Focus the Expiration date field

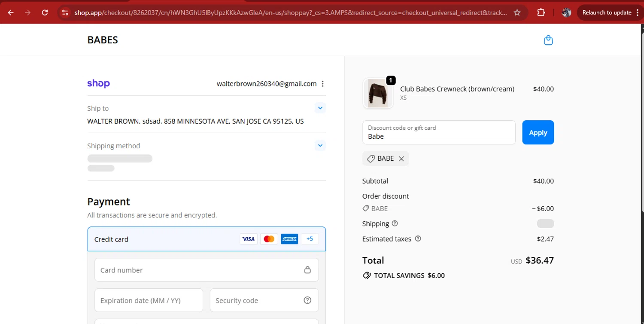149,300
